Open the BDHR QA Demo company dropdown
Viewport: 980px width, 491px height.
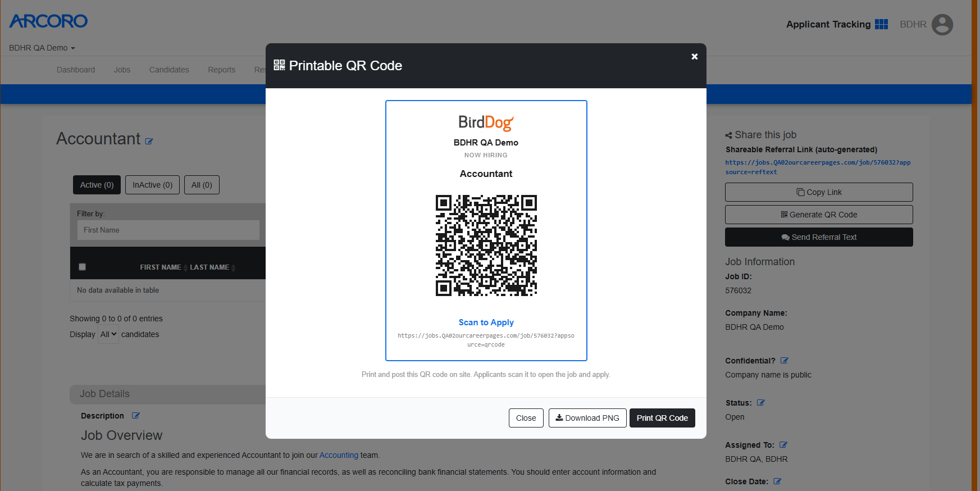[x=42, y=48]
